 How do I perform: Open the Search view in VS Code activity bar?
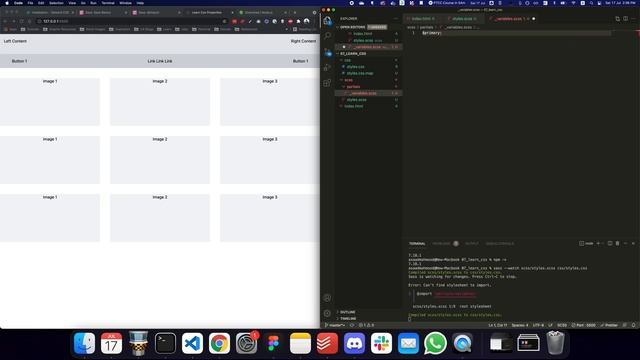[x=327, y=36]
